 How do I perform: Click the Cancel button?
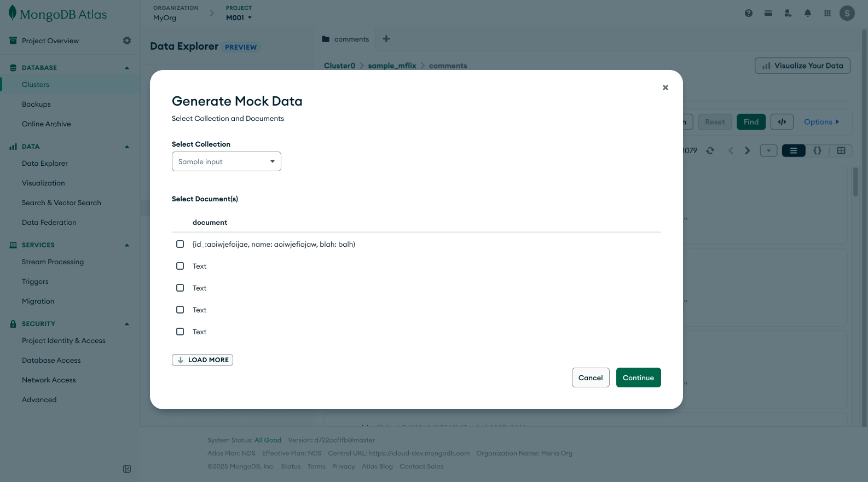click(591, 378)
